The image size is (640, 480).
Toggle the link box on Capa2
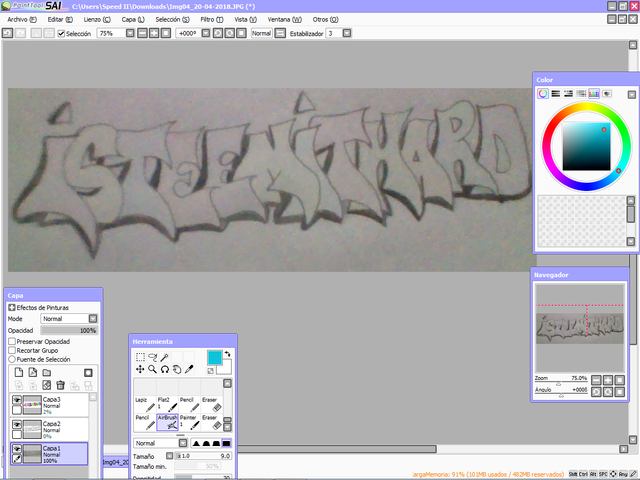(17, 434)
